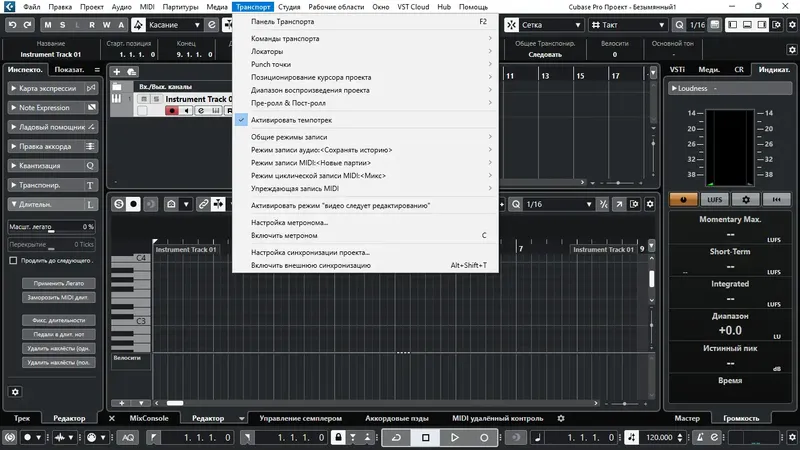Expand Правка аккорда section
Viewport: 800px width, 450px height.
click(52, 146)
